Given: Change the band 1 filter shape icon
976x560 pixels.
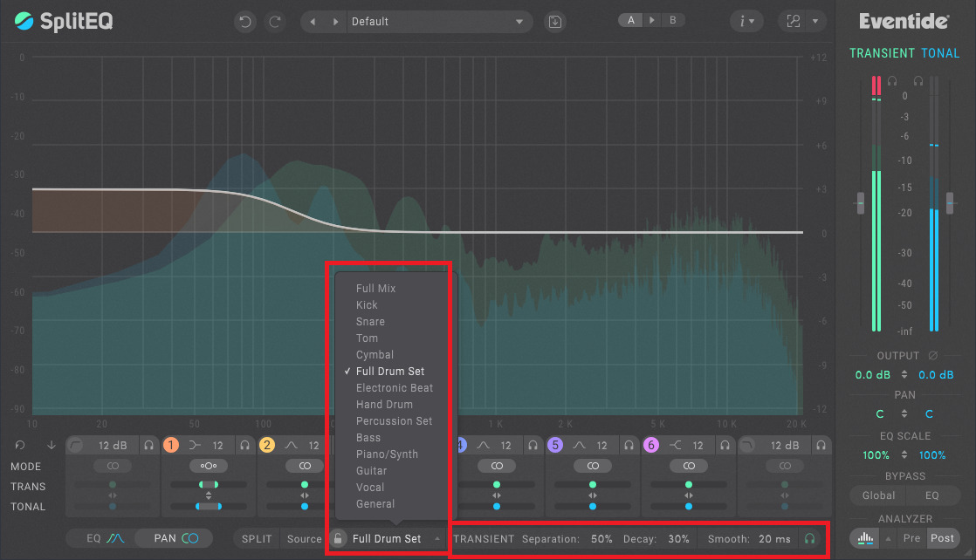Looking at the screenshot, I should pyautogui.click(x=195, y=446).
